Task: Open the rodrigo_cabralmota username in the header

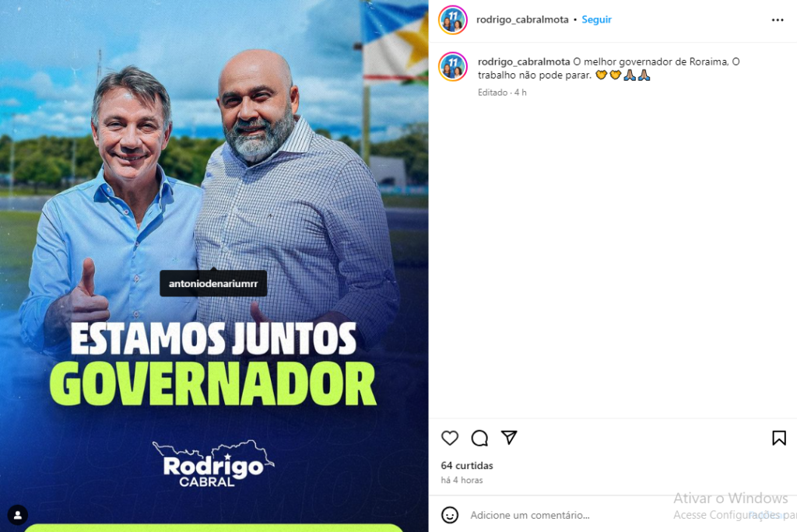Action: click(x=522, y=19)
